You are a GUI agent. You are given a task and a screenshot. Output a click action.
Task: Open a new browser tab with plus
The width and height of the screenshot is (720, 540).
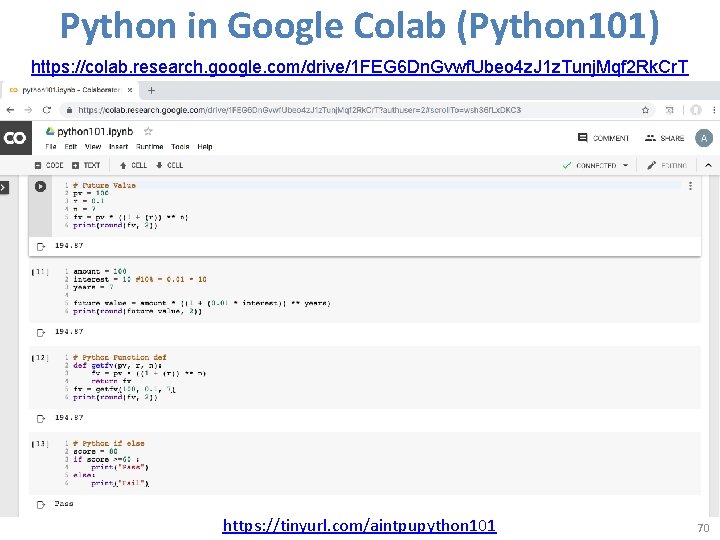(x=151, y=90)
